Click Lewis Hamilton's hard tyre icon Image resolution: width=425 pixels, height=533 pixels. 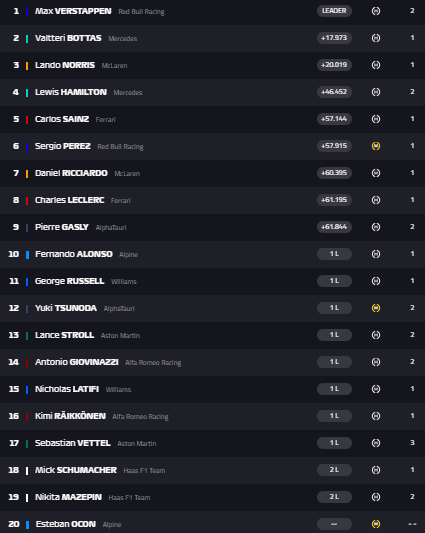point(376,92)
